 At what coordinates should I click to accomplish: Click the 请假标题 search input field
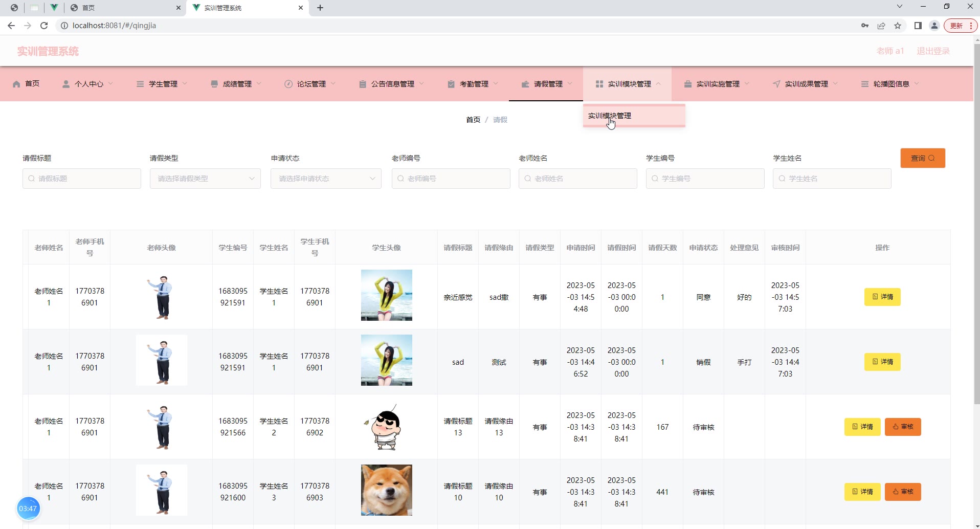82,179
